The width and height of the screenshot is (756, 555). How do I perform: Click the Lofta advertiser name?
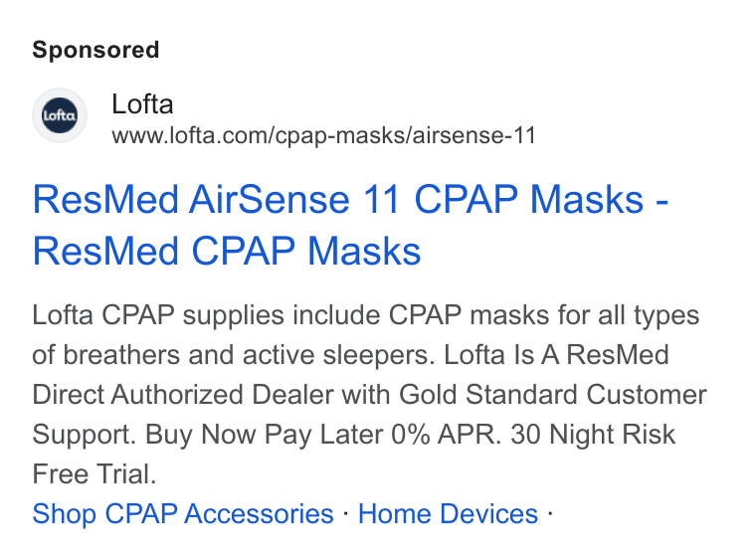(x=142, y=103)
